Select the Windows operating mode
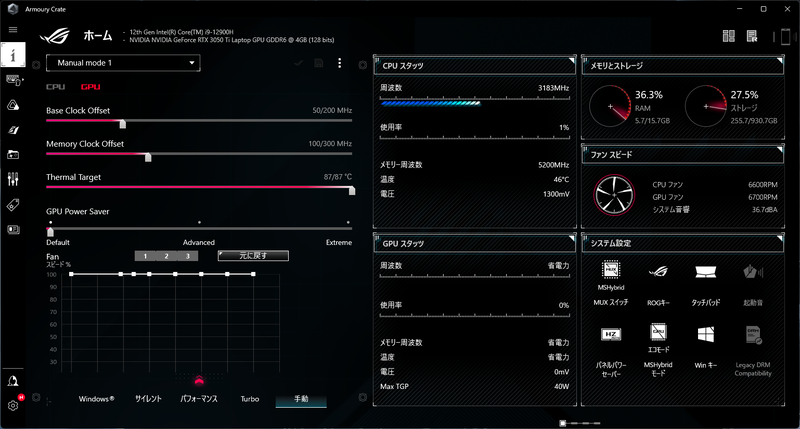The height and width of the screenshot is (429, 800). [96, 399]
